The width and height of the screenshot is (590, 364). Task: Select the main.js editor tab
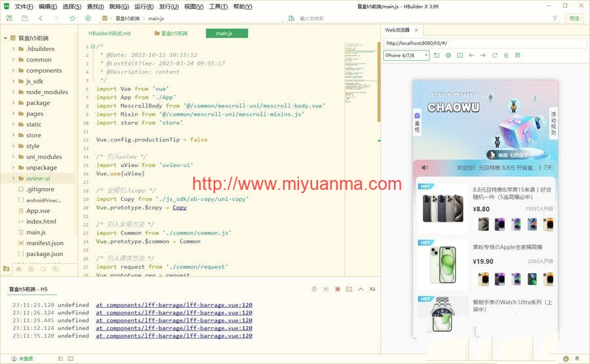(227, 33)
